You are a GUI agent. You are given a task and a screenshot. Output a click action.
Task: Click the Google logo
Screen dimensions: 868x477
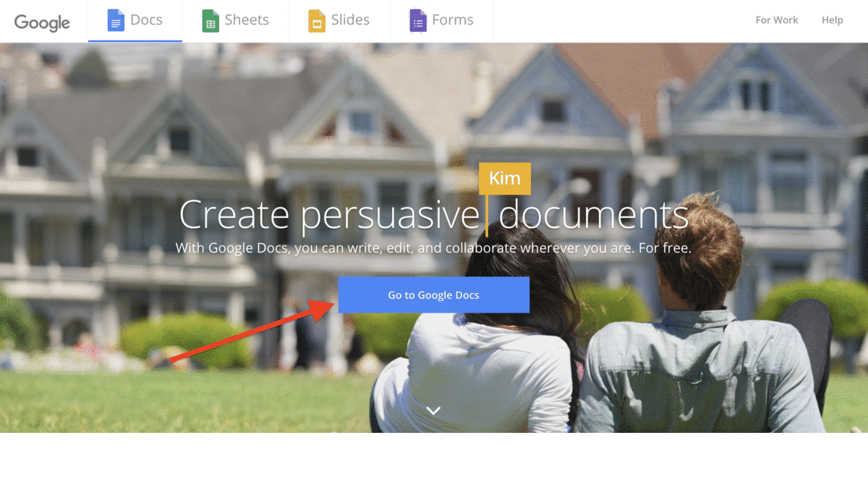[42, 22]
